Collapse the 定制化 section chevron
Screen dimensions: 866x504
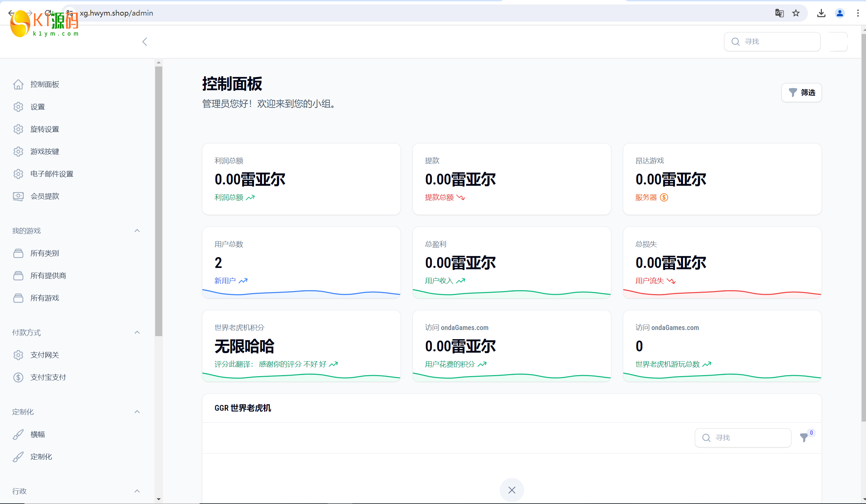click(x=137, y=412)
